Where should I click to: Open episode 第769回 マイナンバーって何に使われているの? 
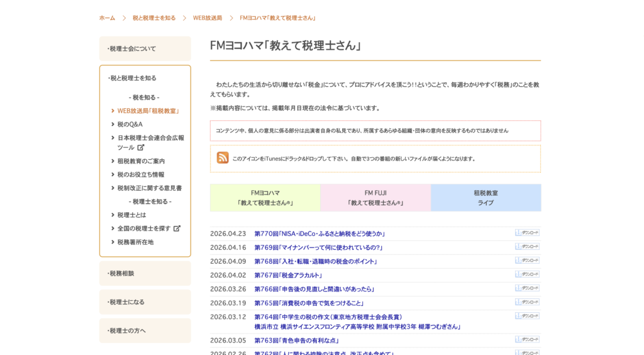319,248
